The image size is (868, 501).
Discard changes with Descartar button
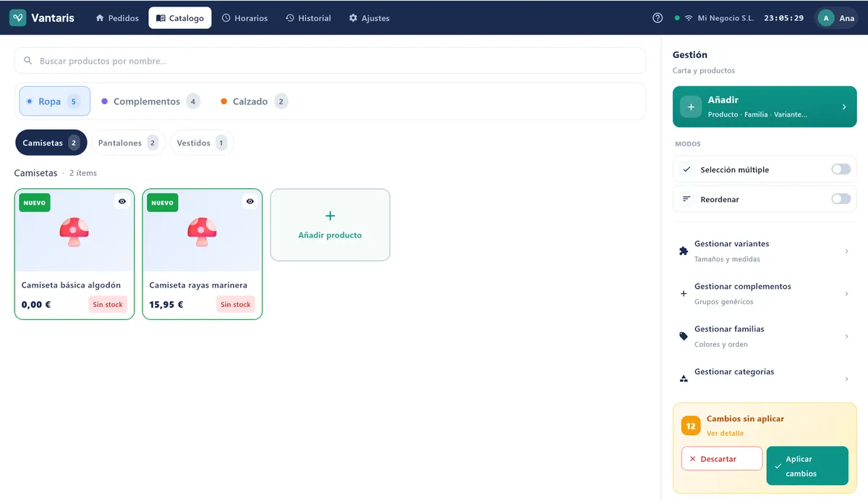[x=722, y=459]
